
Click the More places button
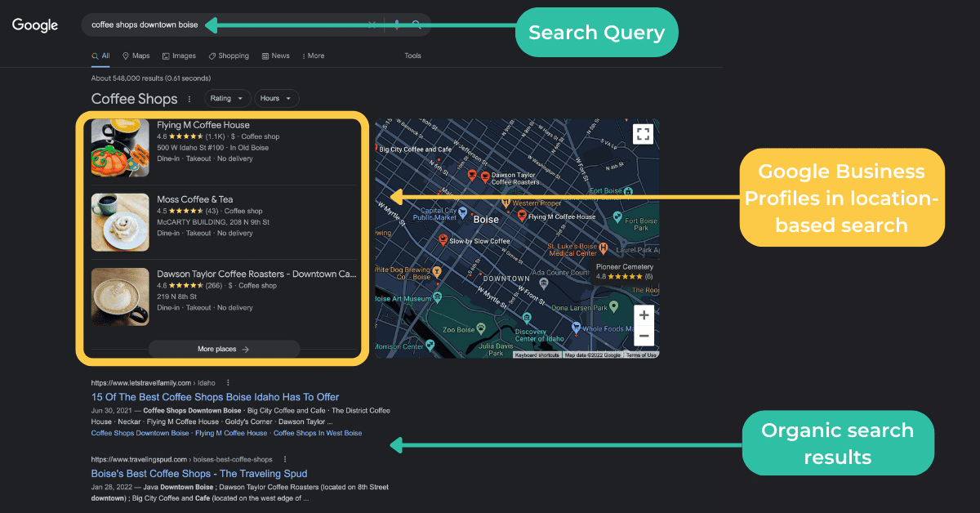(x=224, y=349)
